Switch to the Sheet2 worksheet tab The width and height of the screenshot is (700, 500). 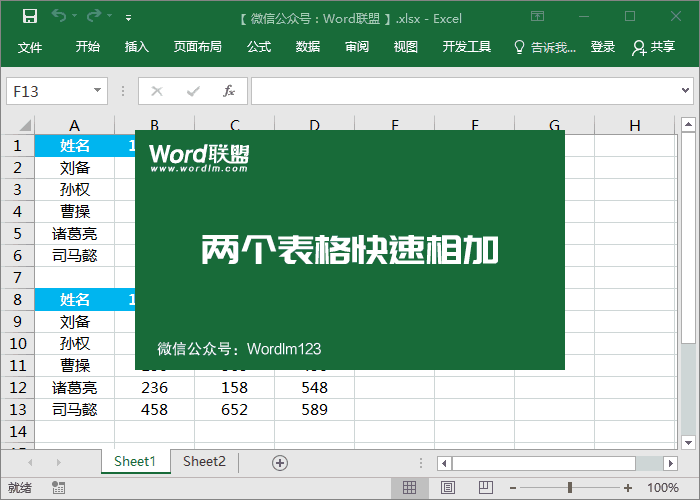click(x=204, y=461)
